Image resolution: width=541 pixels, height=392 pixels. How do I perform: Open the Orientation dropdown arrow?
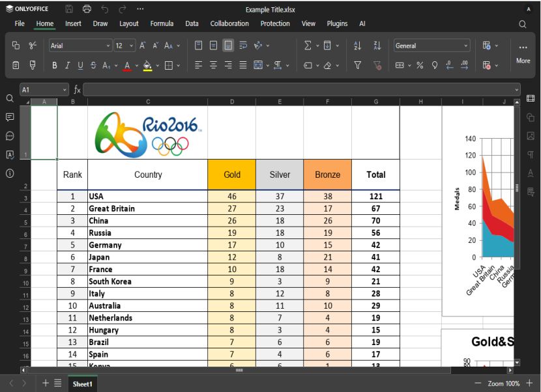pos(268,46)
